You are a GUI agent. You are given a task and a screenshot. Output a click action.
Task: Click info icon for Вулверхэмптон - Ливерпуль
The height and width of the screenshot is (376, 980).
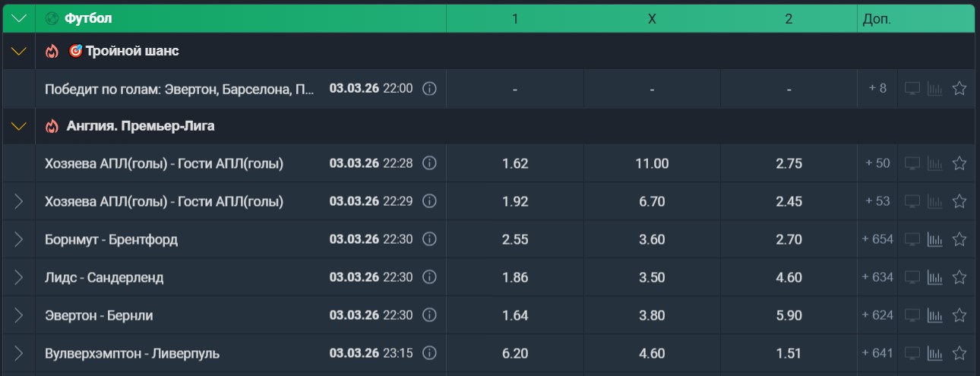(429, 353)
